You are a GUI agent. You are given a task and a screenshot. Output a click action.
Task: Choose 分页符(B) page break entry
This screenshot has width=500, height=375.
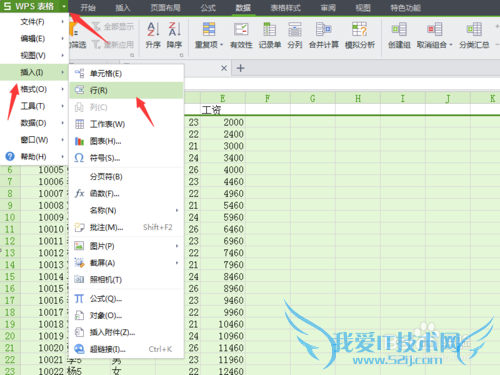[127, 176]
